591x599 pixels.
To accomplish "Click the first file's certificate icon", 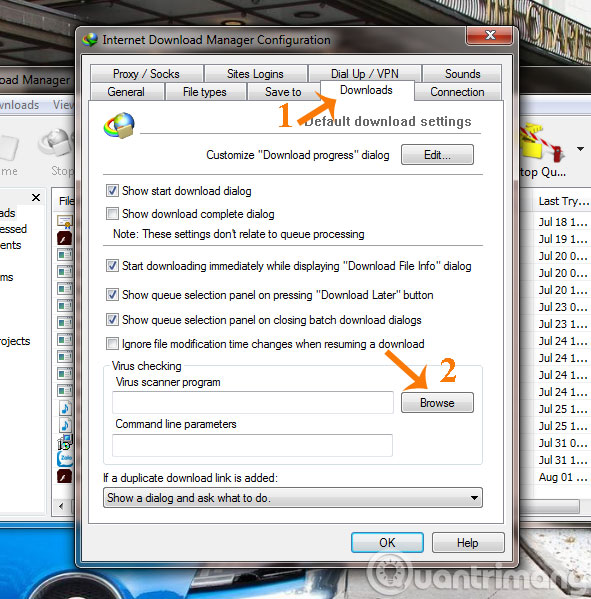I will pos(64,222).
